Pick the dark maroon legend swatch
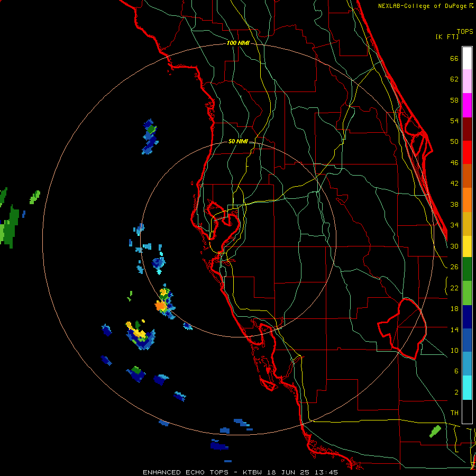 pos(467,129)
